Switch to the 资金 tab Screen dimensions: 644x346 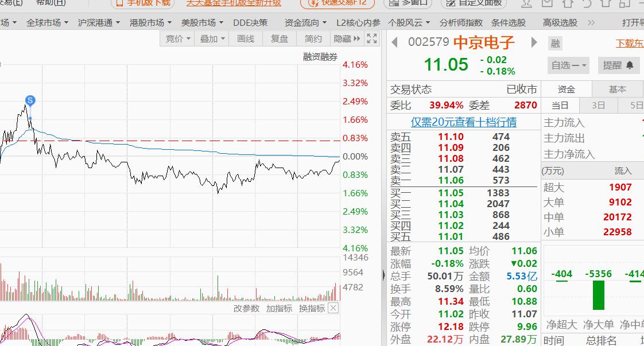click(567, 89)
